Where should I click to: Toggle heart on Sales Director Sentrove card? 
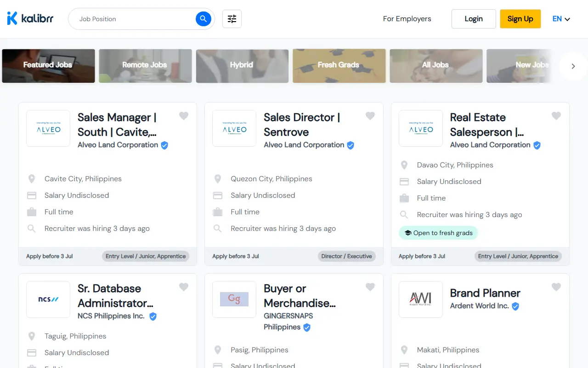click(x=370, y=116)
